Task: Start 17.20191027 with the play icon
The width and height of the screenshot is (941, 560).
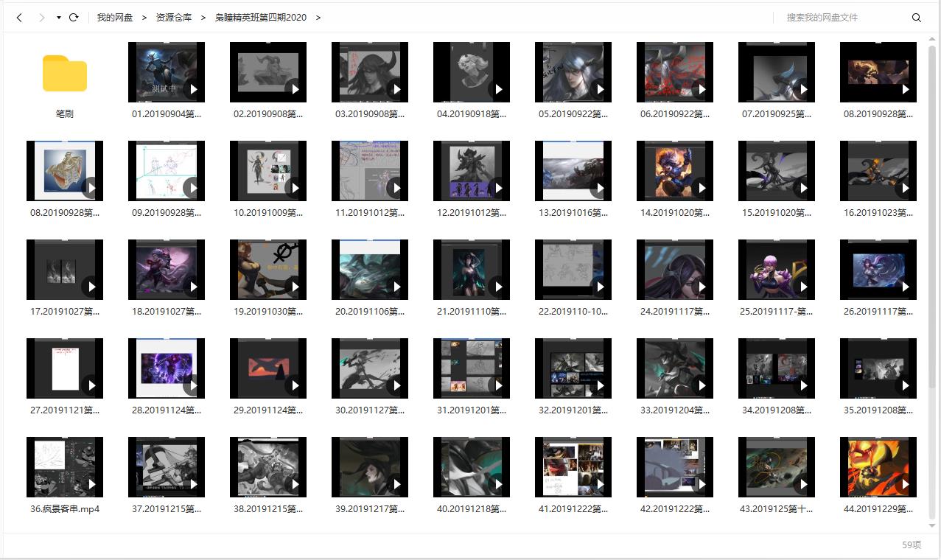Action: pyautogui.click(x=91, y=287)
